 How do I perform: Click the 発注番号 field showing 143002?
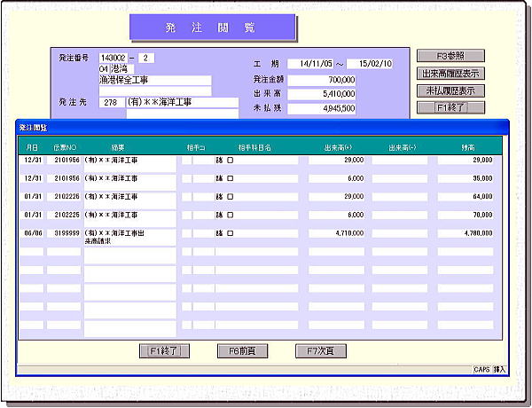[x=117, y=58]
